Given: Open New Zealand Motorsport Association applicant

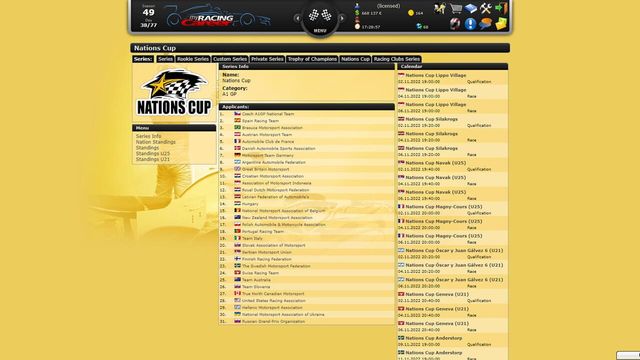Looking at the screenshot, I should pos(277,218).
